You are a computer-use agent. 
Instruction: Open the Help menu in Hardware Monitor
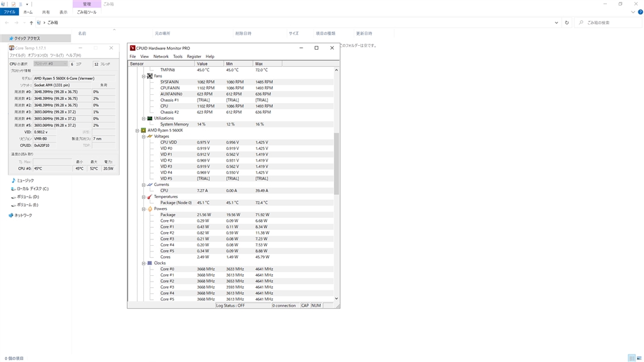pyautogui.click(x=210, y=57)
